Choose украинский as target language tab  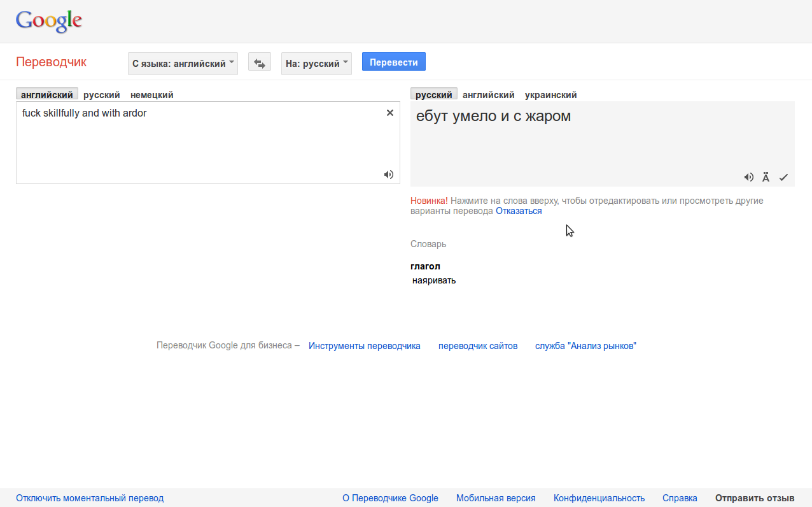click(550, 95)
